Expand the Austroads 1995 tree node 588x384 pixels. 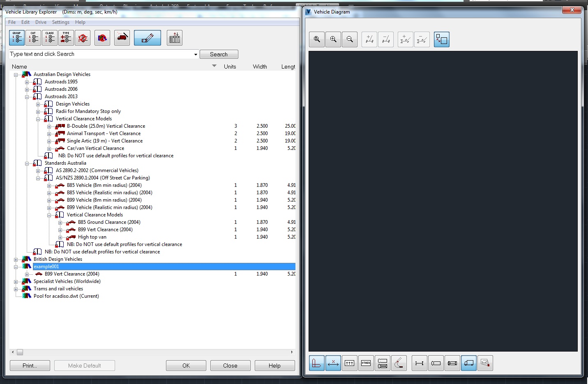pos(26,81)
